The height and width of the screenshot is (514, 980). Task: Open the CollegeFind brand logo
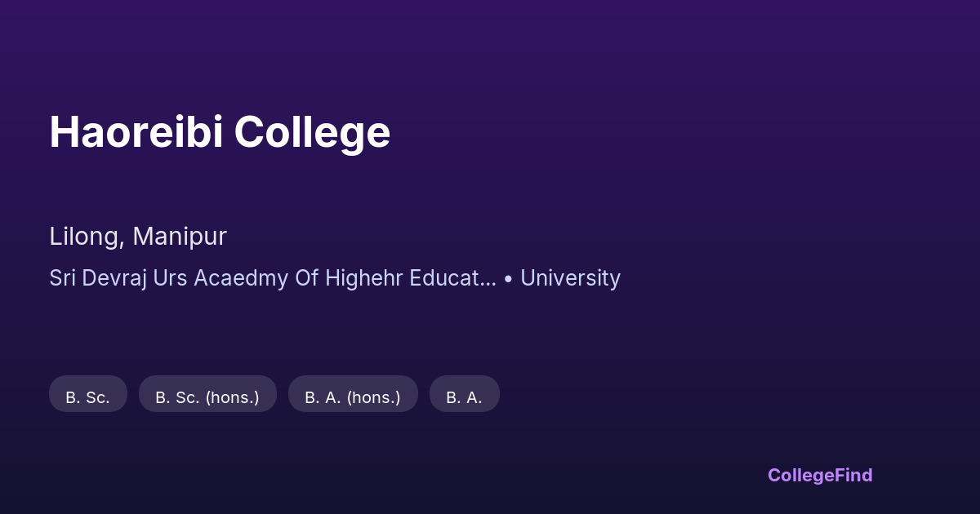pos(820,475)
